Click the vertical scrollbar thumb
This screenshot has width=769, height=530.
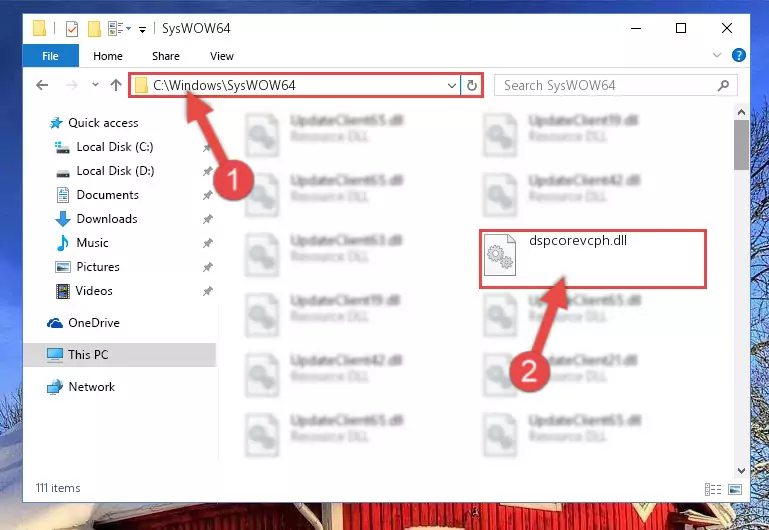click(742, 145)
